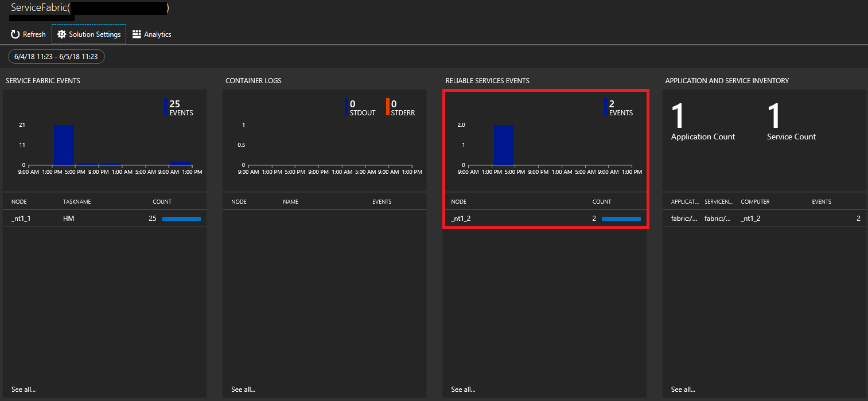Sort Reliable Services Events by the NODE column

coord(458,201)
